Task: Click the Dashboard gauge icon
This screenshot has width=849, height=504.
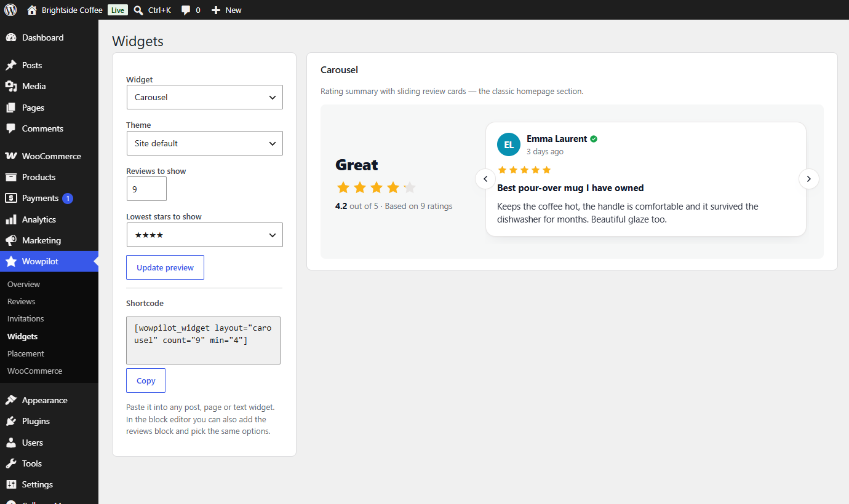Action: coord(11,37)
